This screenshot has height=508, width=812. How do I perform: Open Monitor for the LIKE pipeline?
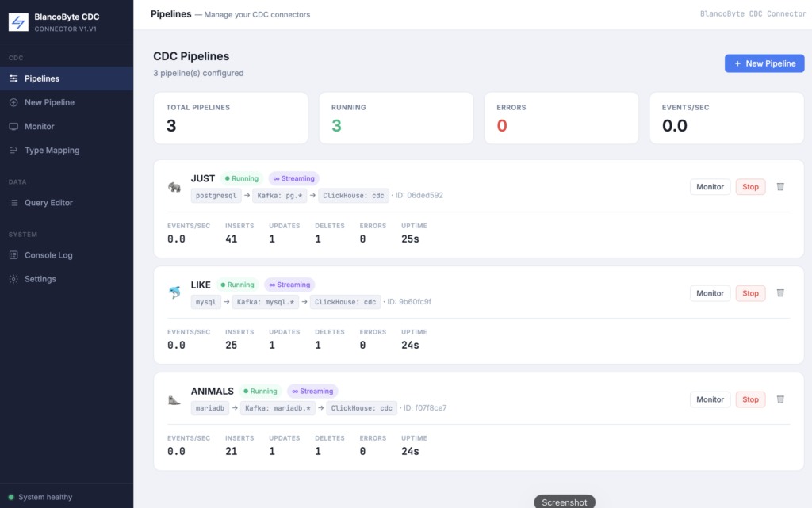pos(710,293)
